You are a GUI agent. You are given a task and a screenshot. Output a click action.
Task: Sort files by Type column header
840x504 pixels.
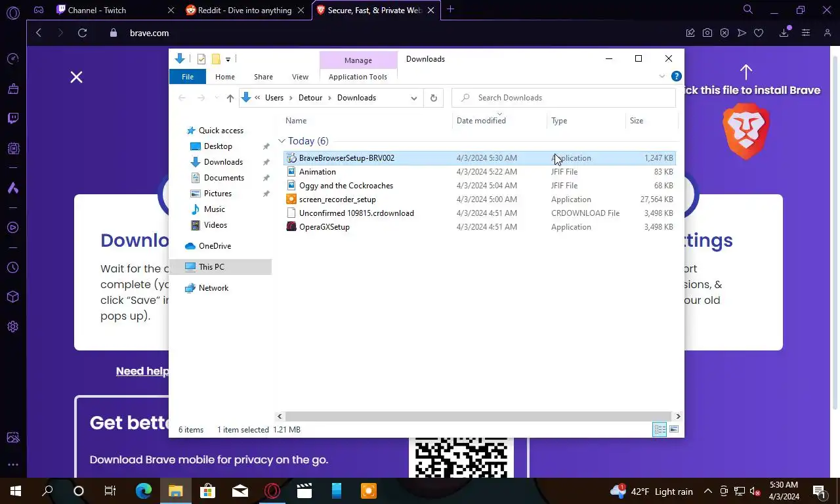coord(587,121)
